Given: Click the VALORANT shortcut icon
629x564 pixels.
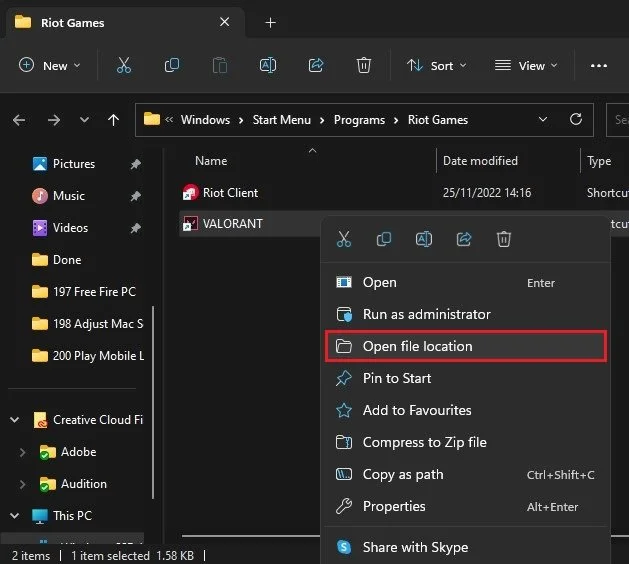Looking at the screenshot, I should [190, 223].
